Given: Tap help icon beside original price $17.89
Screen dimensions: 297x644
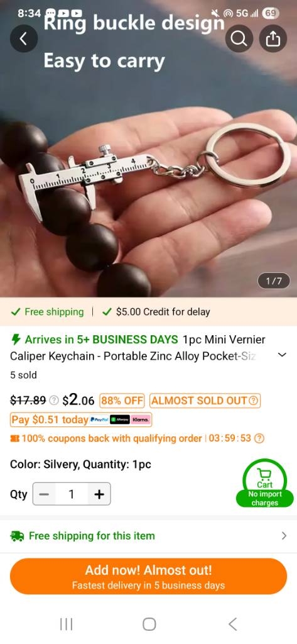Looking at the screenshot, I should [x=54, y=400].
